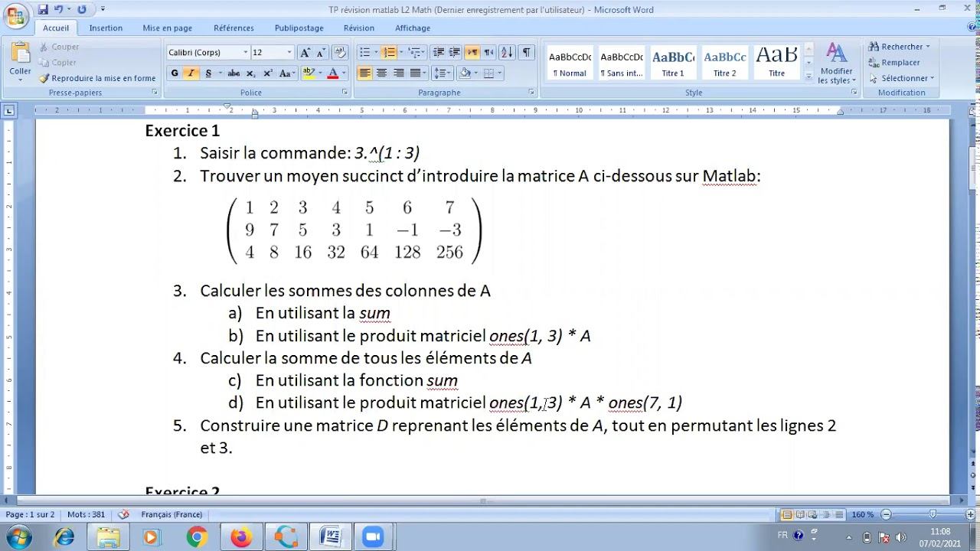Open Zoom from the Windows taskbar
980x551 pixels.
373,537
